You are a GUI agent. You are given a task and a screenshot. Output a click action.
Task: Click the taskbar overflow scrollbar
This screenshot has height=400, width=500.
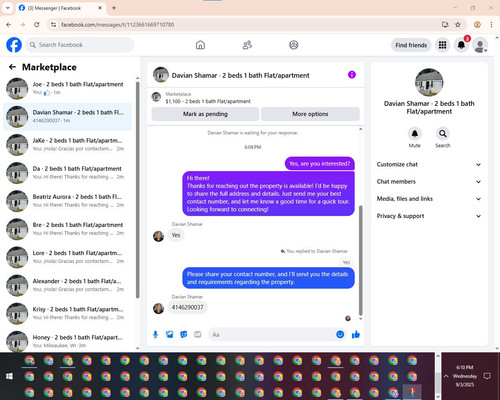(438, 383)
